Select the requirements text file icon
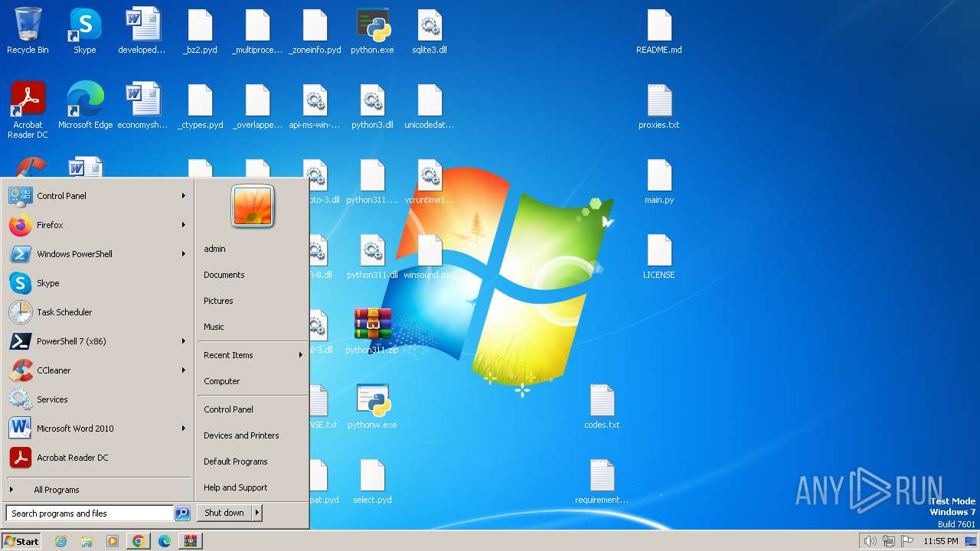Image resolution: width=980 pixels, height=551 pixels. click(x=602, y=481)
